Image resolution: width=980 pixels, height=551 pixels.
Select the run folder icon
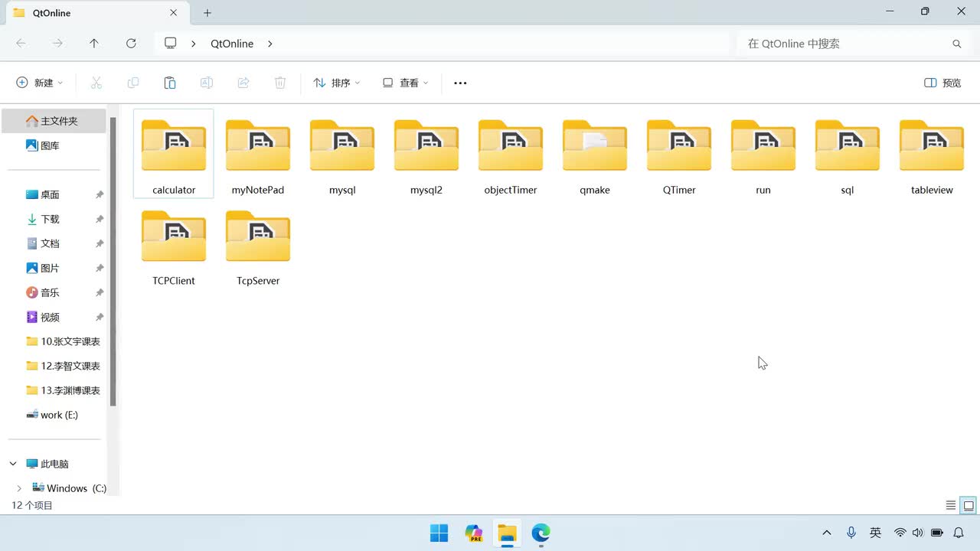point(763,145)
